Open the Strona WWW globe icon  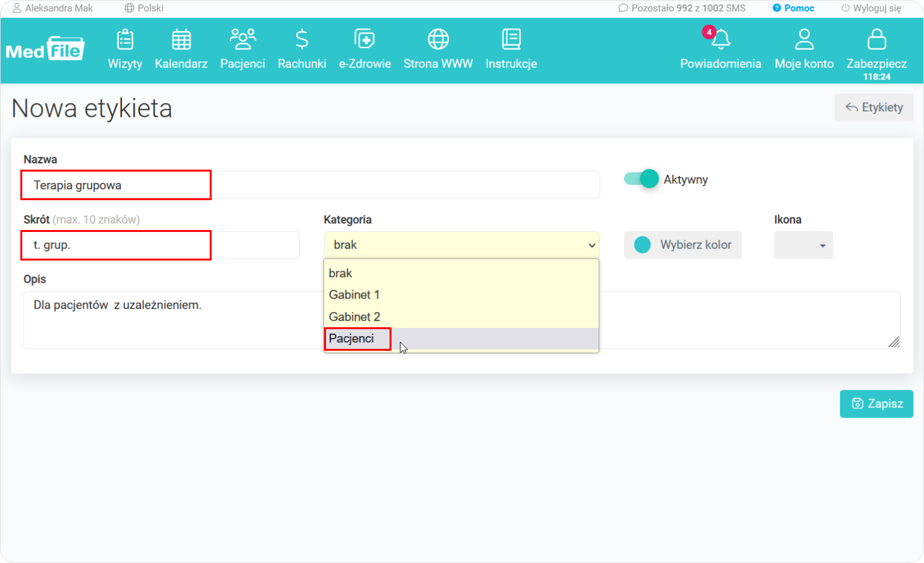(x=438, y=39)
